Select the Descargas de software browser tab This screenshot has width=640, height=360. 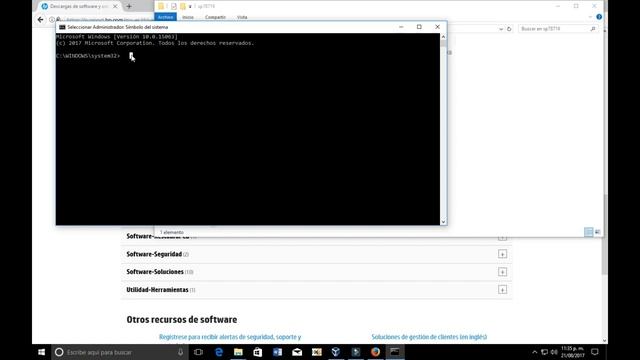click(x=80, y=6)
